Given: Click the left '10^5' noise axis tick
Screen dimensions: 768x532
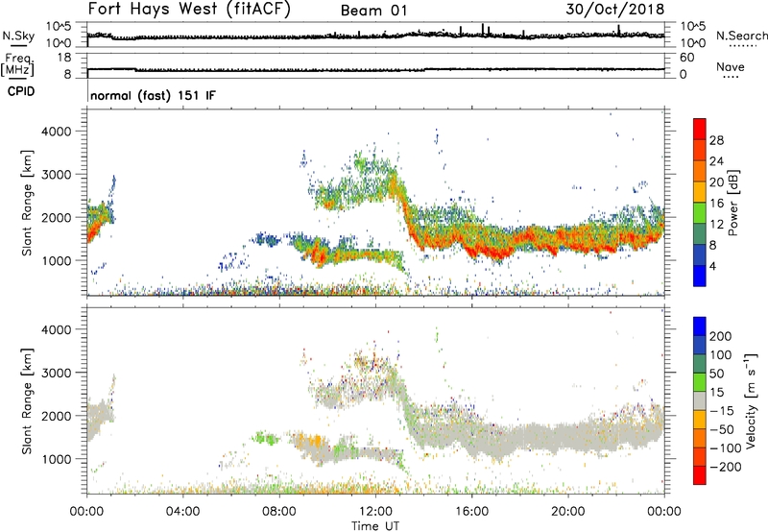Looking at the screenshot, I should click(x=59, y=27).
